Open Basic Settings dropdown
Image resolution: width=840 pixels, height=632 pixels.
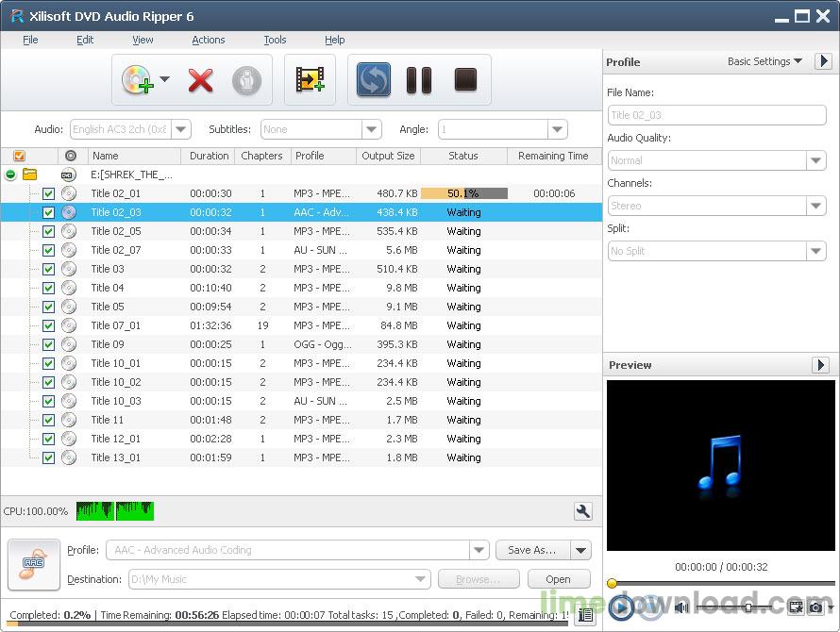click(x=764, y=61)
